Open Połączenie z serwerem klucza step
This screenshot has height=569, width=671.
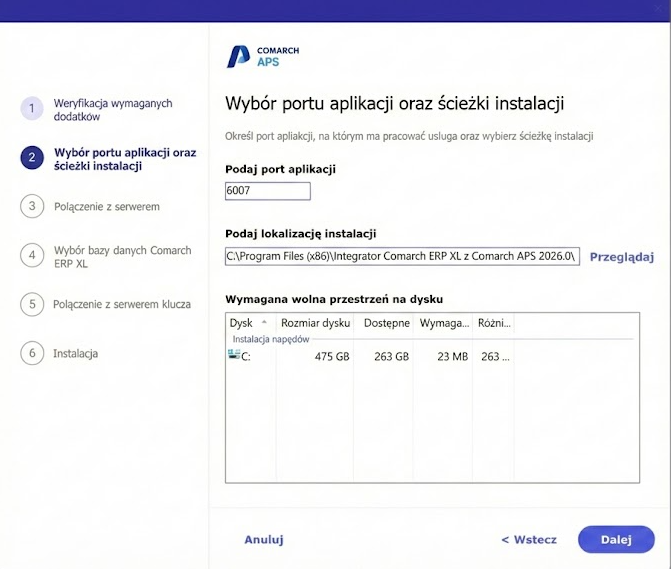122,304
